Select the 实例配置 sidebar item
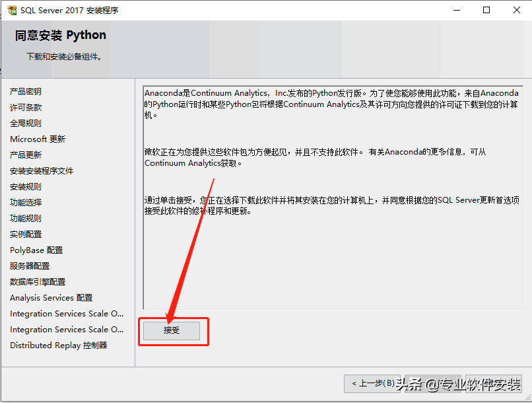 tap(26, 234)
